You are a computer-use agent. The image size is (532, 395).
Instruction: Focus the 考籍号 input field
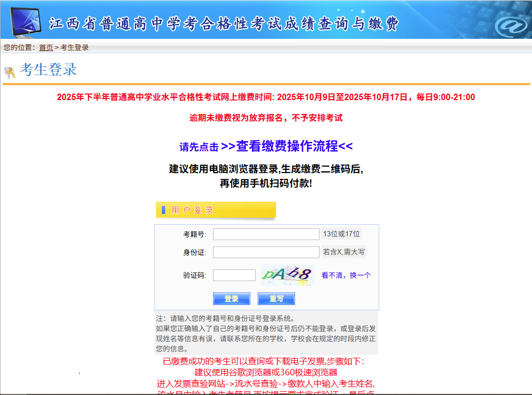pyautogui.click(x=266, y=234)
